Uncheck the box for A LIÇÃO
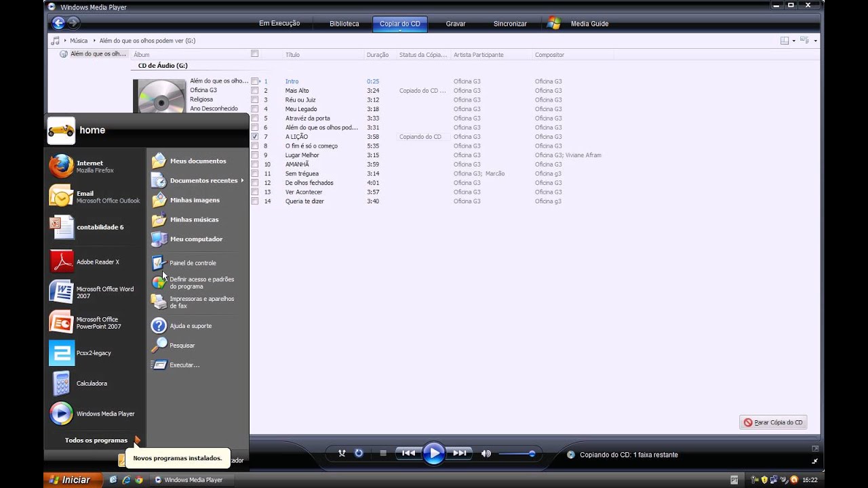Viewport: 868px width, 488px height. tap(255, 136)
